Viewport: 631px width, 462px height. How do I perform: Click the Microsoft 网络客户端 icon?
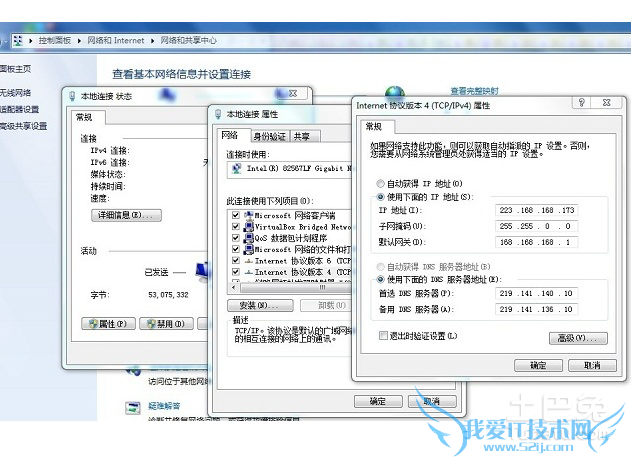tap(249, 215)
